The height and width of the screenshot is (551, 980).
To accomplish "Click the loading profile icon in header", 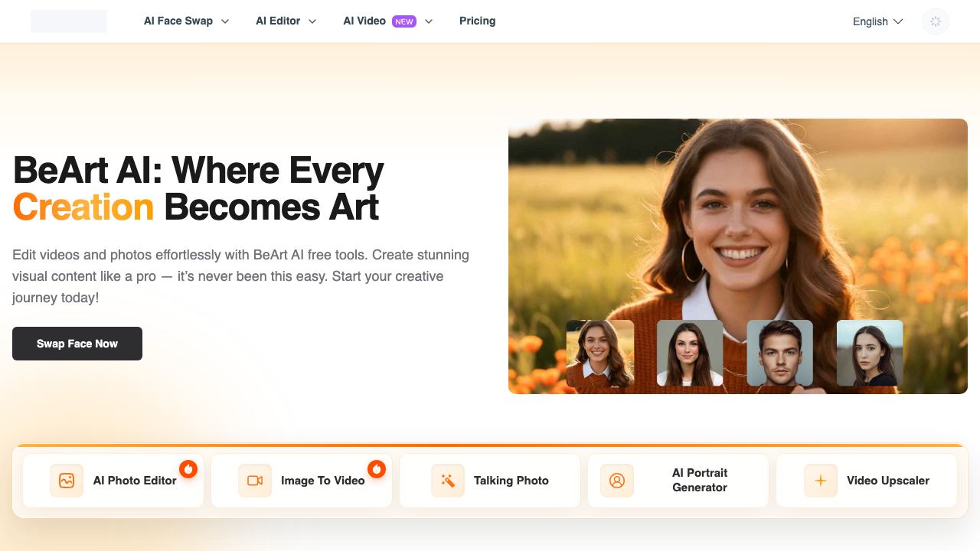I will 936,21.
